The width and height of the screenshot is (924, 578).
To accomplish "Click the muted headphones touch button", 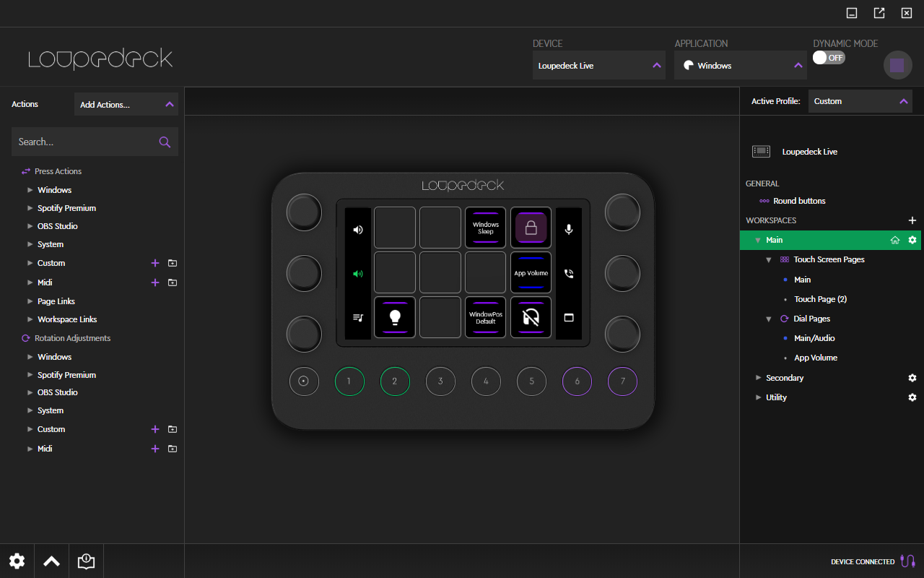I will tap(531, 317).
